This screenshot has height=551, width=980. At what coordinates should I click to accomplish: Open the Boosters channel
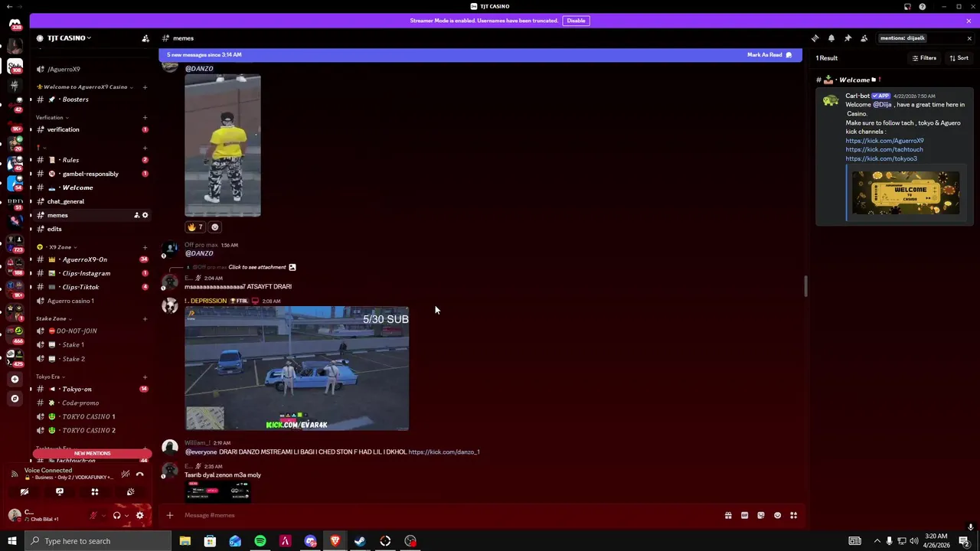point(92,99)
